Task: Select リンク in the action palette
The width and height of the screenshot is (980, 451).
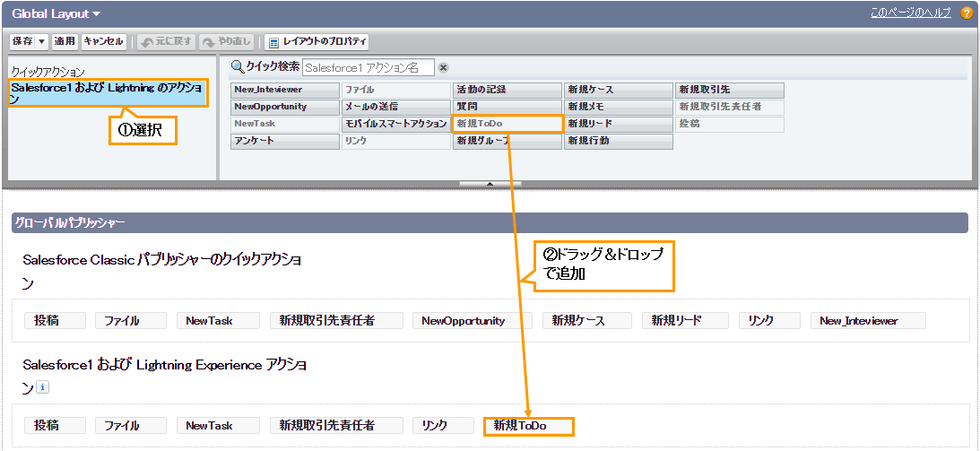Action: [x=395, y=141]
